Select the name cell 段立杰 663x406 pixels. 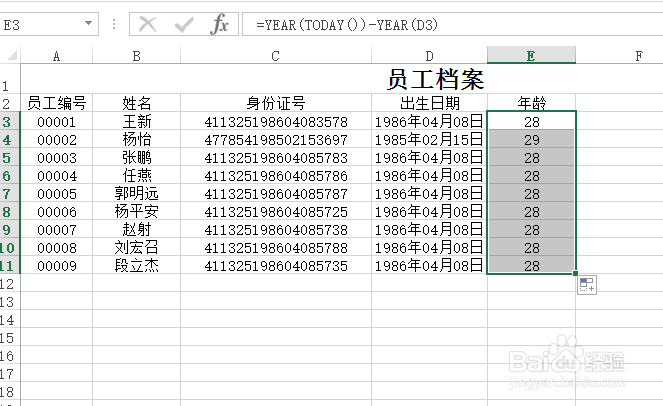point(137,266)
